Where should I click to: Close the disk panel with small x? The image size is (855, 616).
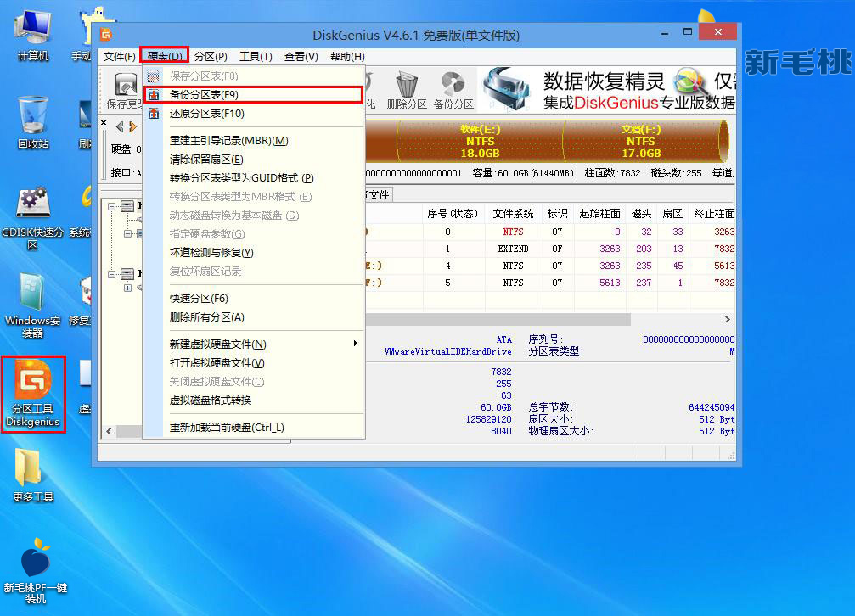coord(104,123)
